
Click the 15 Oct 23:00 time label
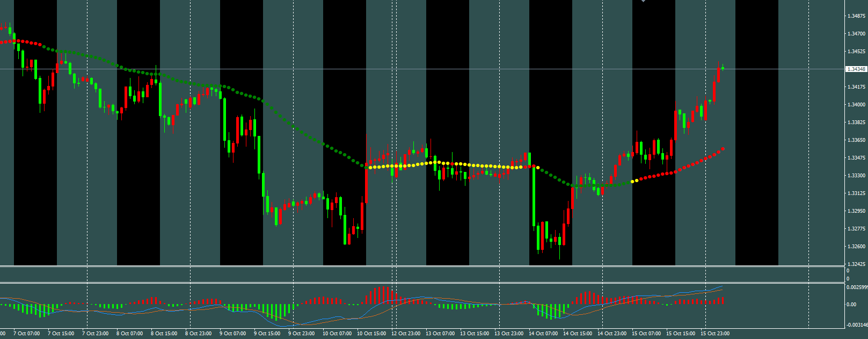click(715, 334)
